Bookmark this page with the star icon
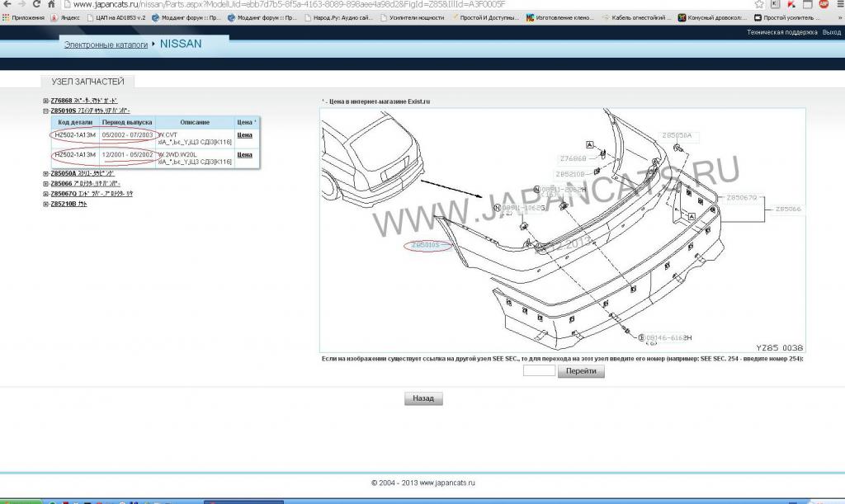845x504 pixels. point(759,4)
